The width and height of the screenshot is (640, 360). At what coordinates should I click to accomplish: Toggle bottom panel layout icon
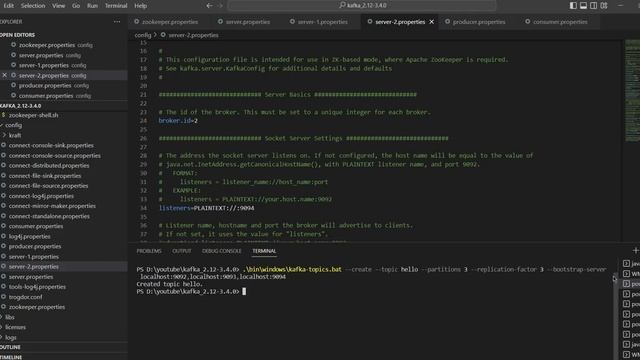[583, 5]
